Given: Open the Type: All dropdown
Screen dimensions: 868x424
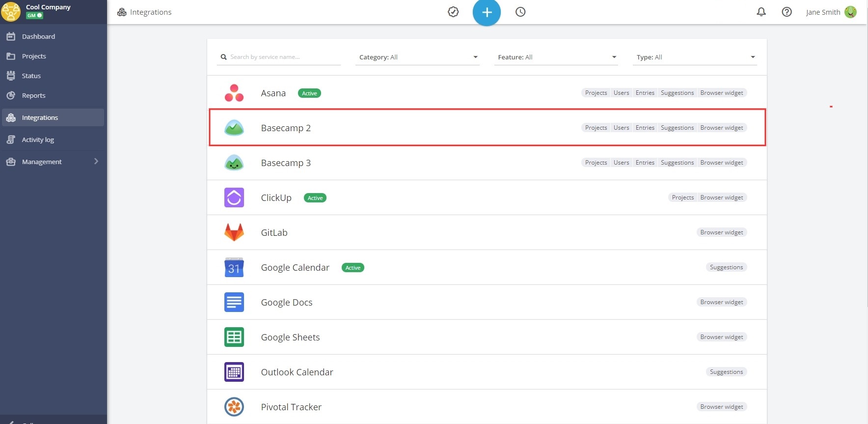Looking at the screenshot, I should [x=695, y=57].
